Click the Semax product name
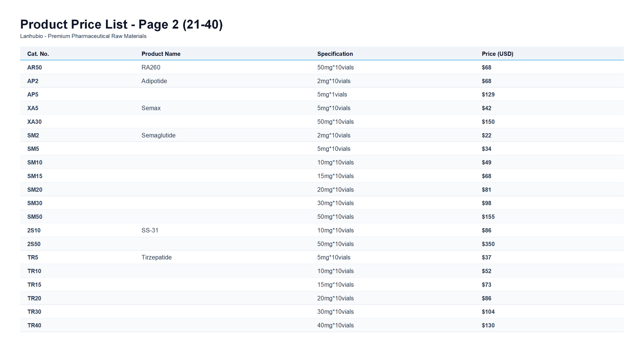 pos(151,108)
